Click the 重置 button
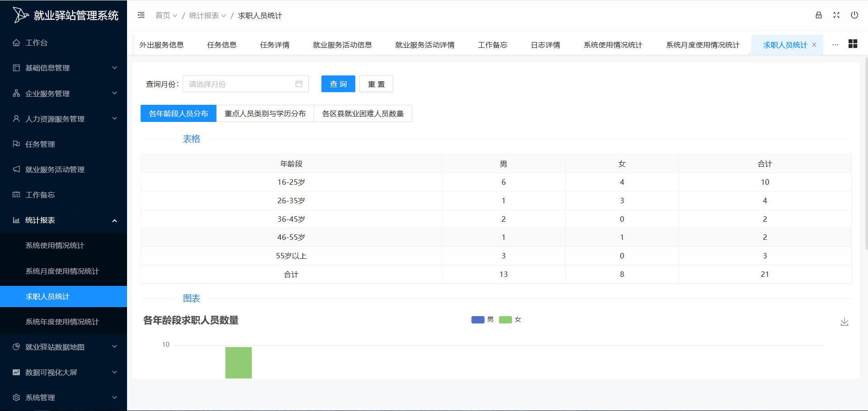 (x=376, y=84)
